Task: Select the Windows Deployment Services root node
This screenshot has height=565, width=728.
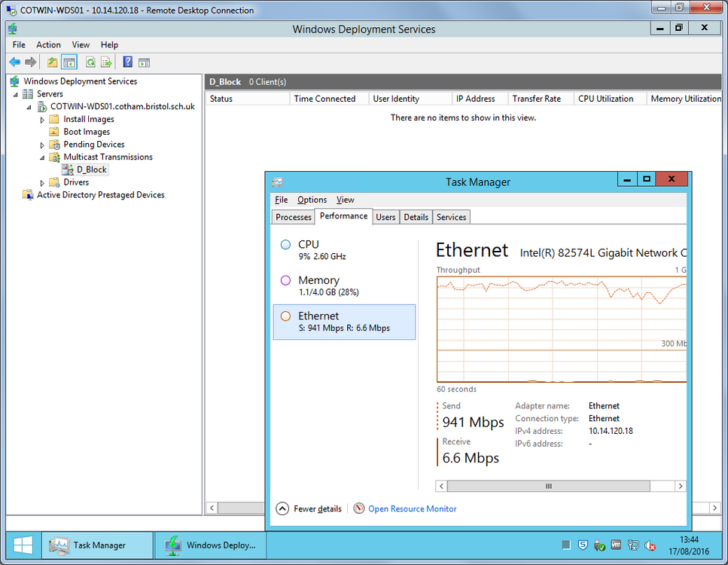Action: 81,81
